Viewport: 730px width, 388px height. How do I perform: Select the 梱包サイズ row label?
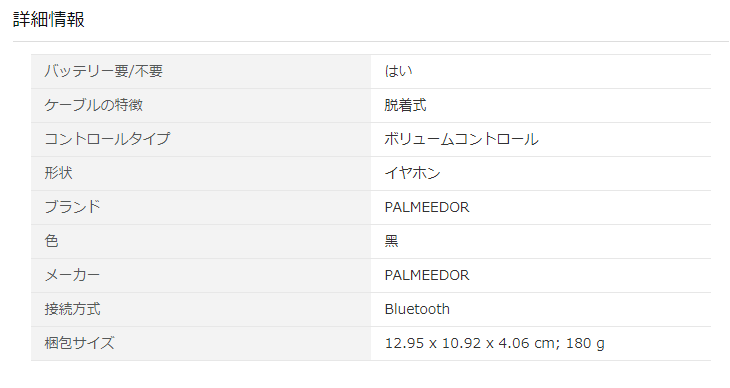[80, 343]
